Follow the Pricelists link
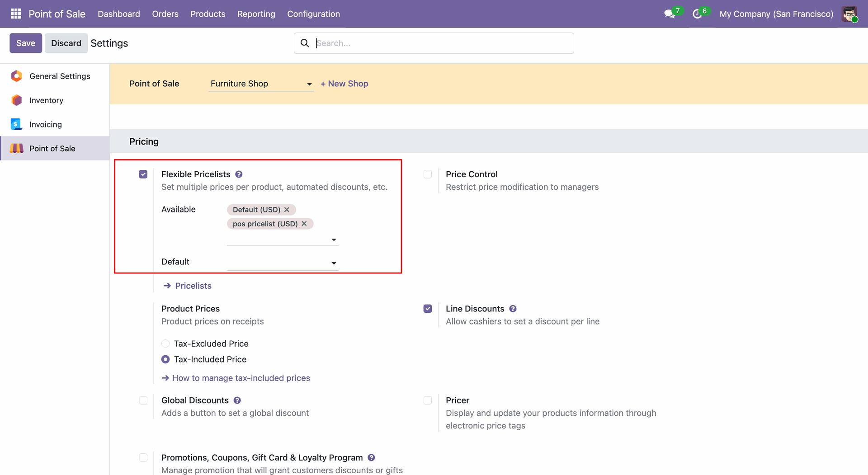Screen dimensions: 868x475 [x=193, y=286]
